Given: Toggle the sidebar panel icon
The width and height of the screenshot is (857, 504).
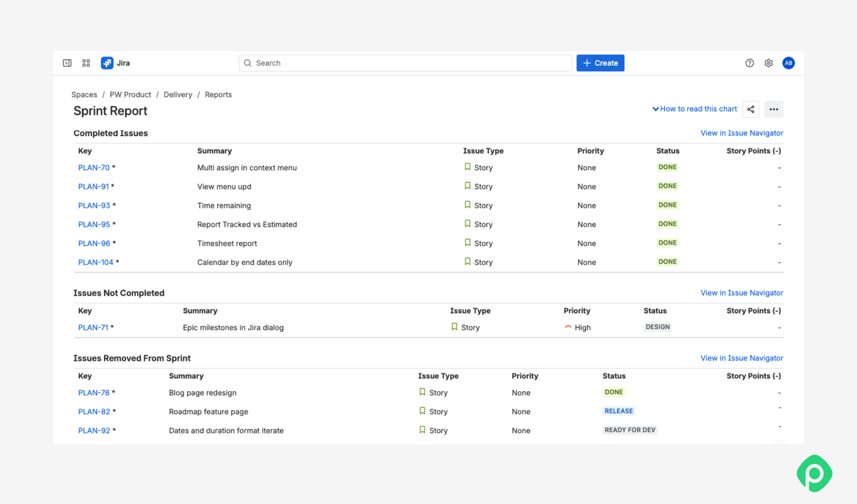Looking at the screenshot, I should 67,63.
